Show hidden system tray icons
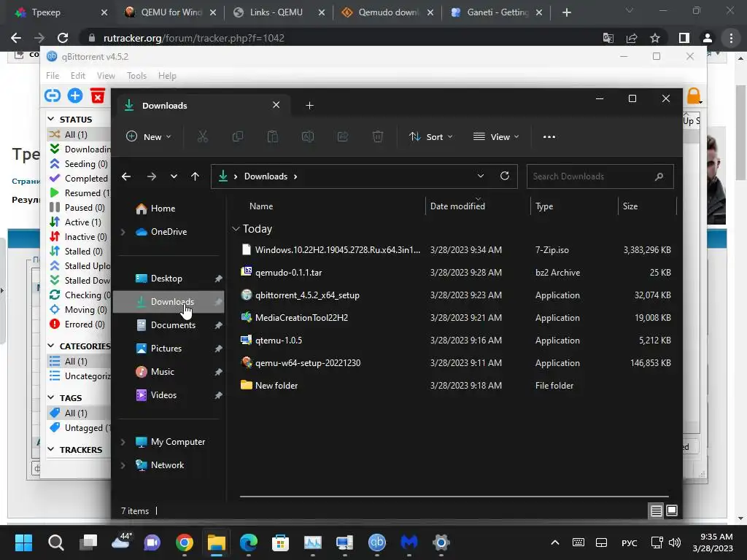 click(x=555, y=542)
